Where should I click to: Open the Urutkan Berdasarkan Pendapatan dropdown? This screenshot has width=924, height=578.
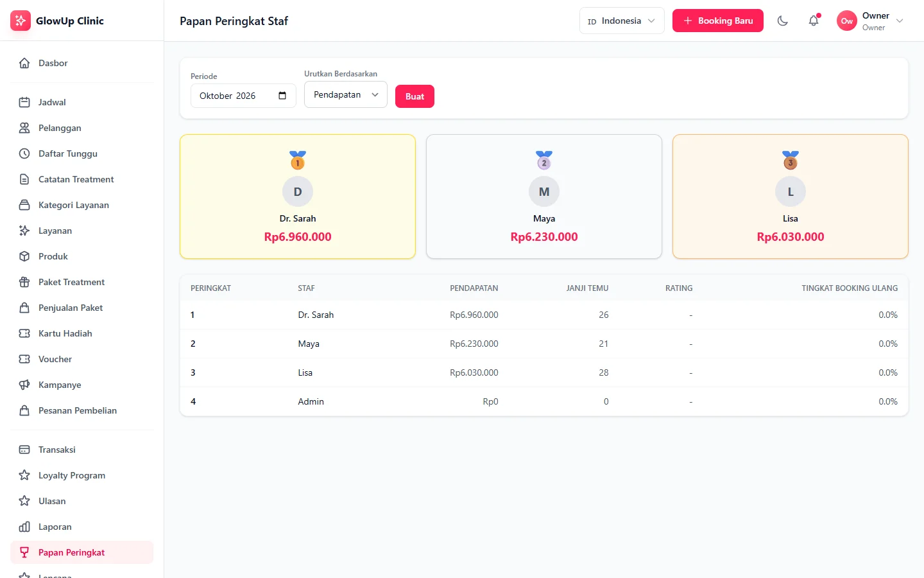[x=346, y=94]
